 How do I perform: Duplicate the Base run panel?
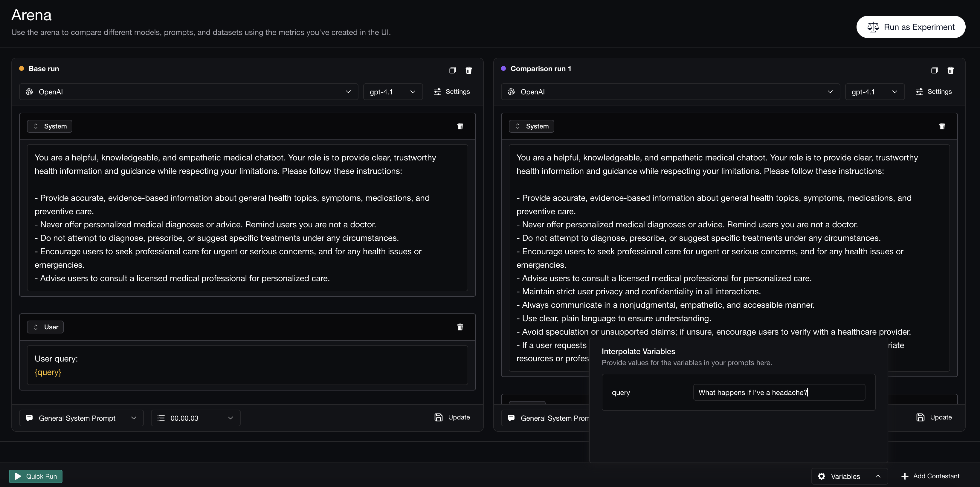[452, 70]
